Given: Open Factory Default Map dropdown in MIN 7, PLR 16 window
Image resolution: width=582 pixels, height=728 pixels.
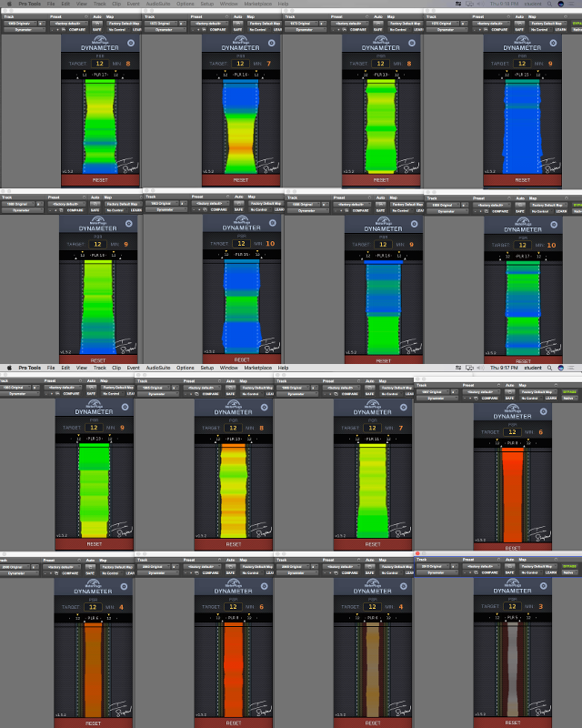Looking at the screenshot, I should click(x=265, y=24).
